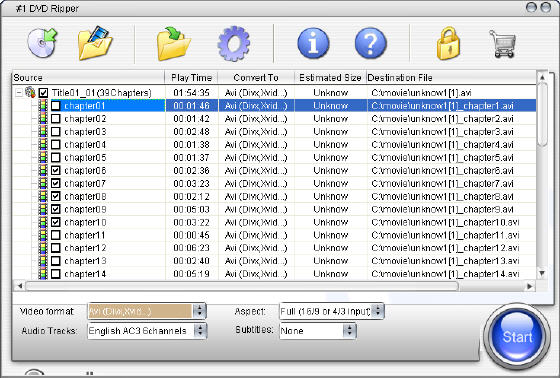Open the video folder icon with filmstrip
Viewport: 560px width, 378px height.
[95, 44]
